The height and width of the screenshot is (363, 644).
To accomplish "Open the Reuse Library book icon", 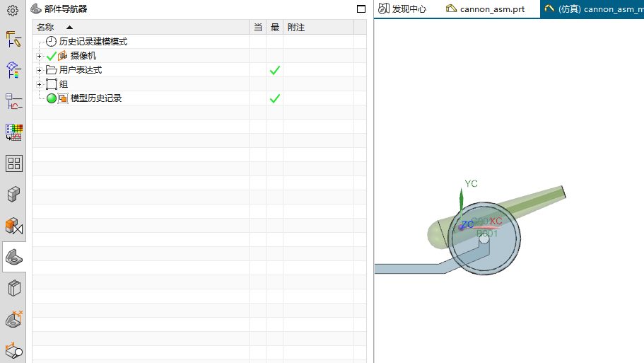I will coord(13,288).
